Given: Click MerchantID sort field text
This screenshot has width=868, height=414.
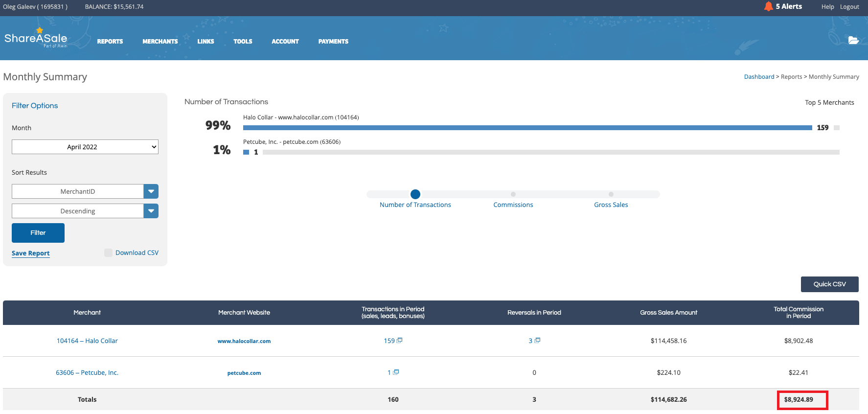Looking at the screenshot, I should (78, 191).
